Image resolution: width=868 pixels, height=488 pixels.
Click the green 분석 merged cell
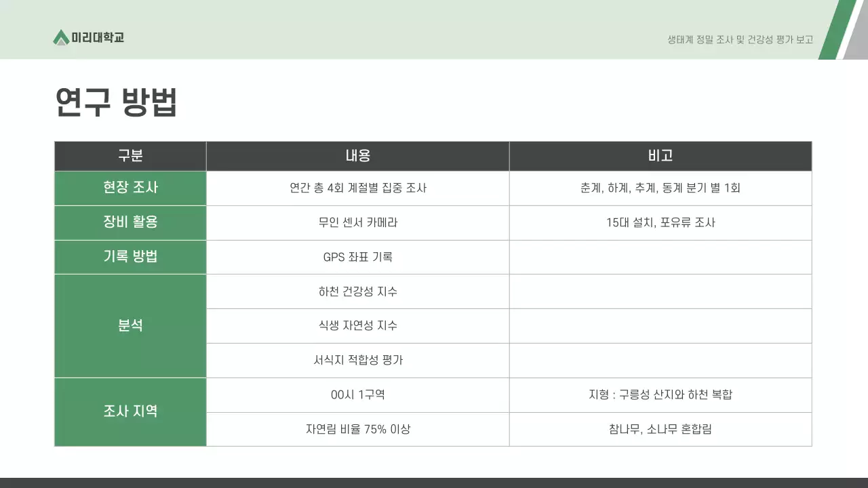tap(130, 325)
